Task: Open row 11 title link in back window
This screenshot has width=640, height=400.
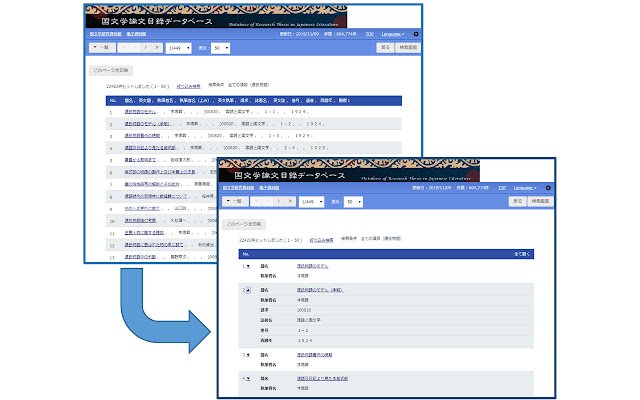Action: coord(144,233)
